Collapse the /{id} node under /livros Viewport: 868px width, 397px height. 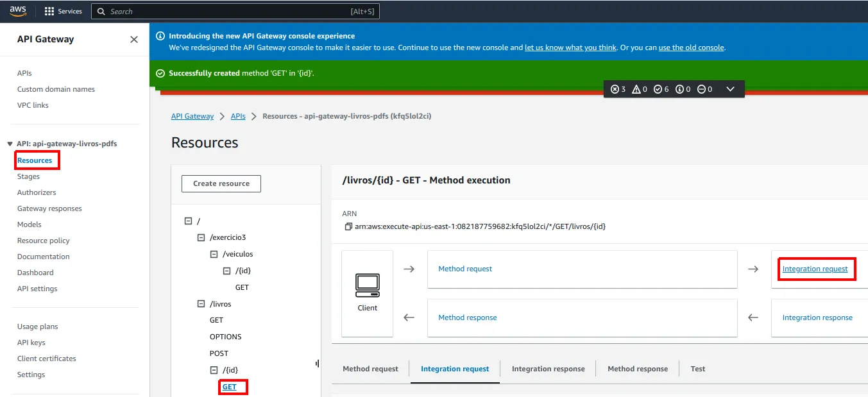coord(214,370)
